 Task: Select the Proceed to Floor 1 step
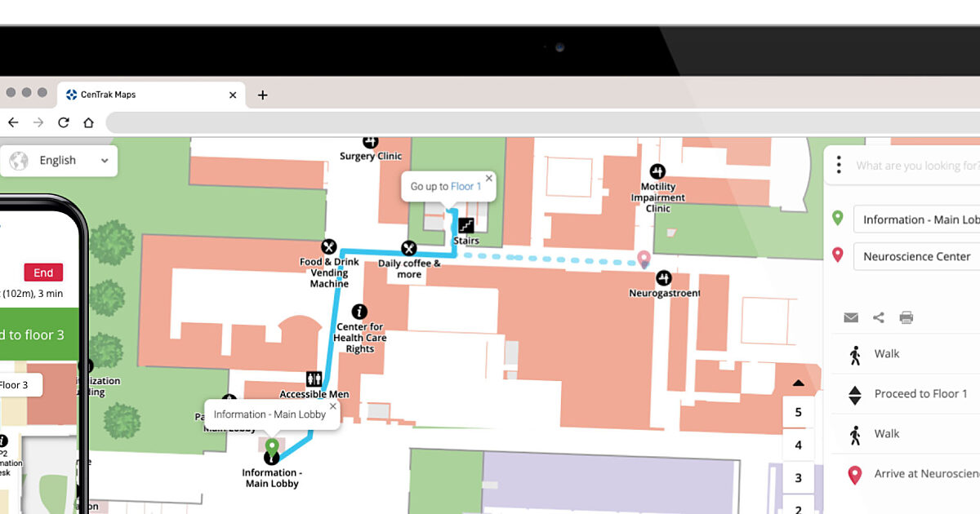coord(906,394)
